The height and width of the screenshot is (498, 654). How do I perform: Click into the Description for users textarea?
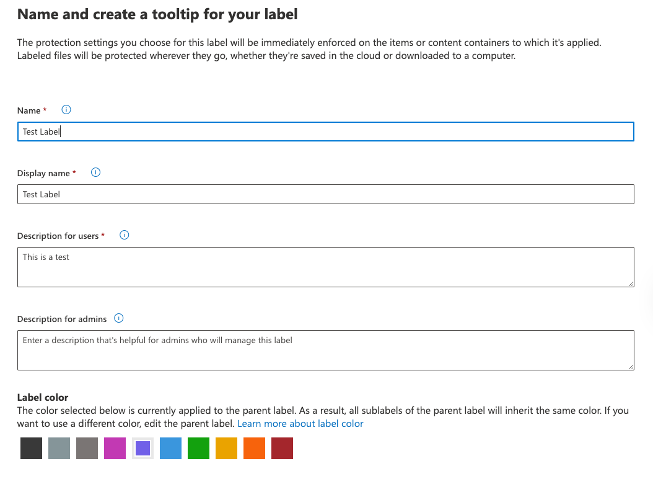pos(326,267)
